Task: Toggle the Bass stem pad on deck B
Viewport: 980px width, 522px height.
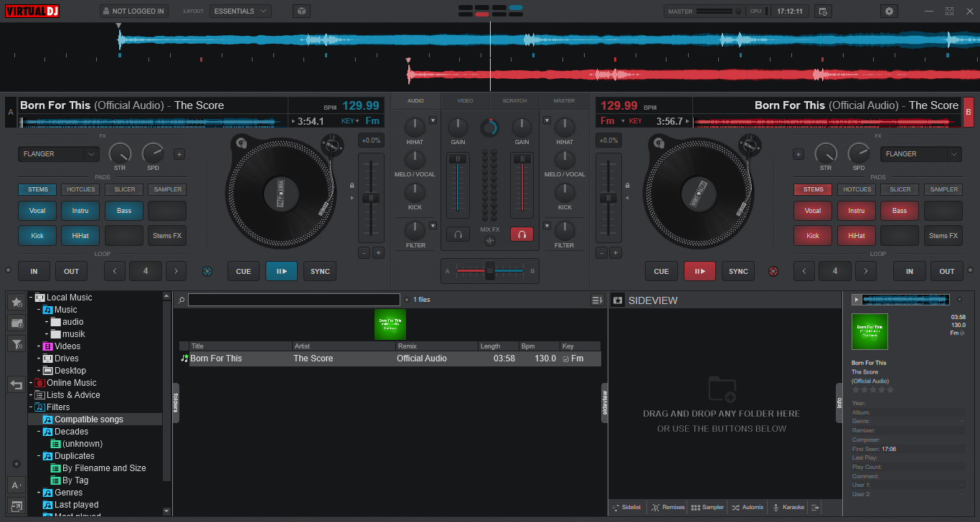Action: click(900, 211)
